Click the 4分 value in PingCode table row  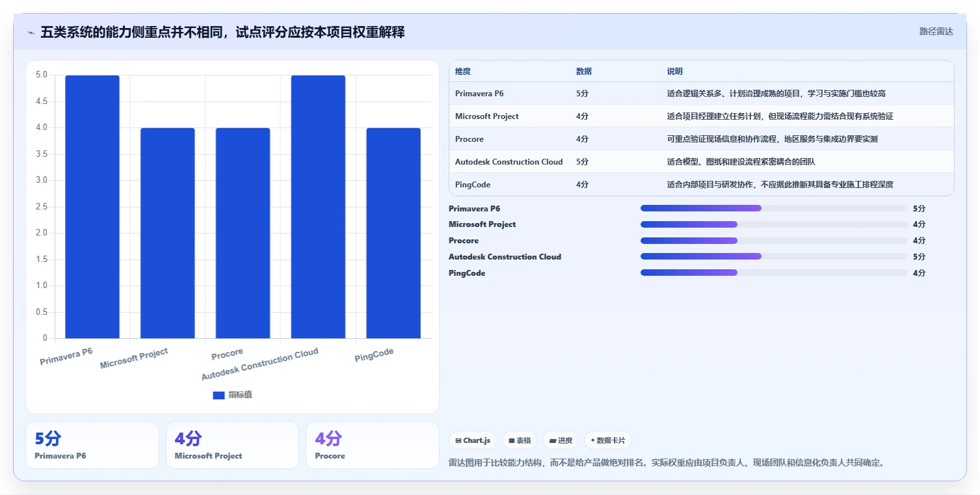coord(582,185)
